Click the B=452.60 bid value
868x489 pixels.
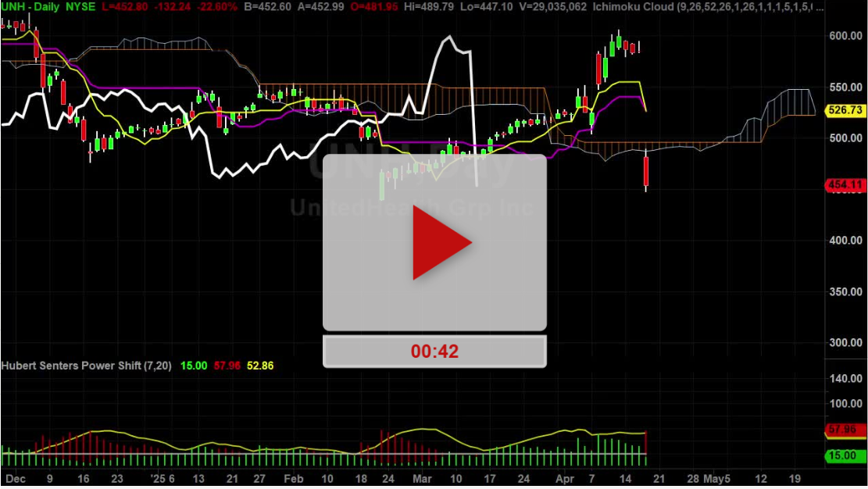click(267, 7)
